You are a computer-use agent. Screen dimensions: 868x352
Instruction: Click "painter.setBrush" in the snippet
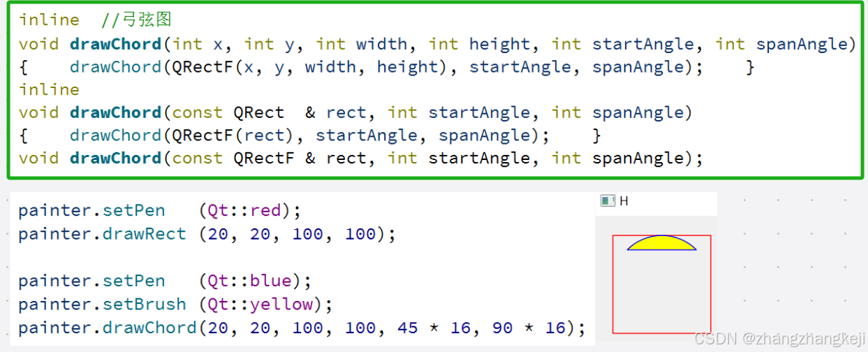click(103, 305)
